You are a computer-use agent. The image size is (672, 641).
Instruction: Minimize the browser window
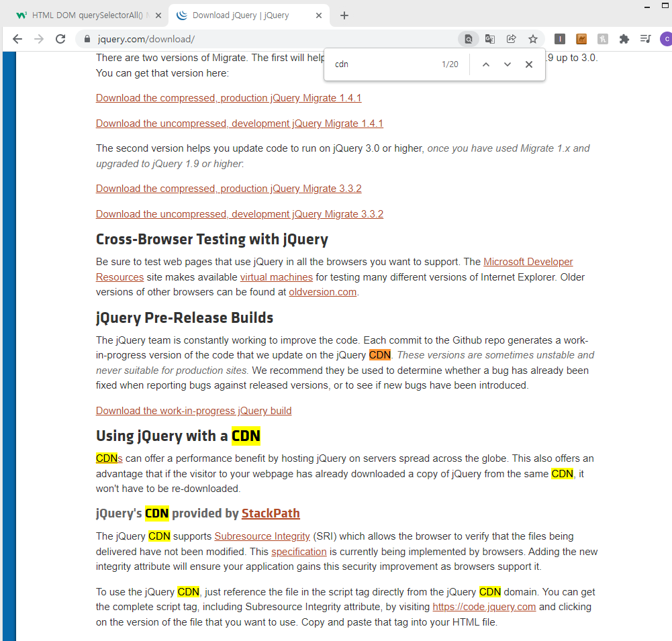coord(647,6)
